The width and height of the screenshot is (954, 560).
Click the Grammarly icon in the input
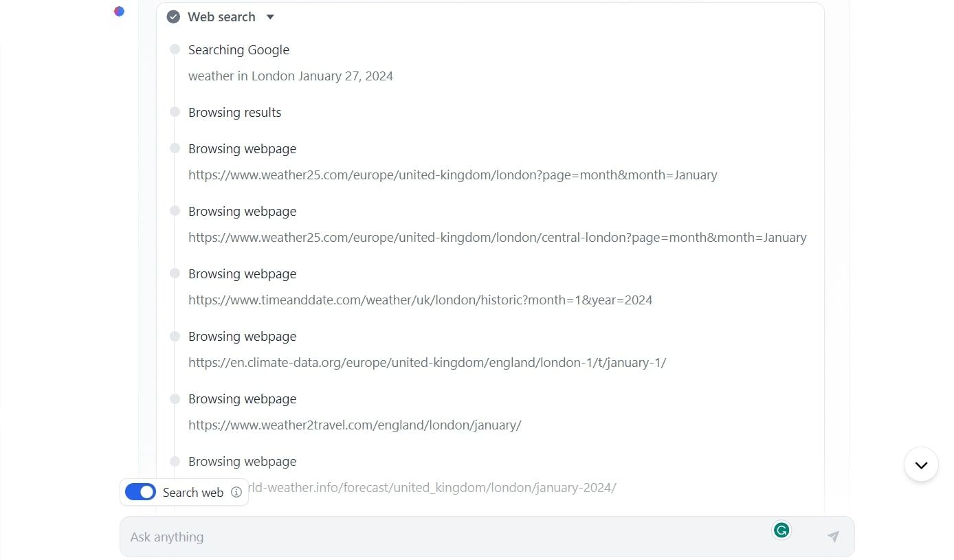click(781, 530)
